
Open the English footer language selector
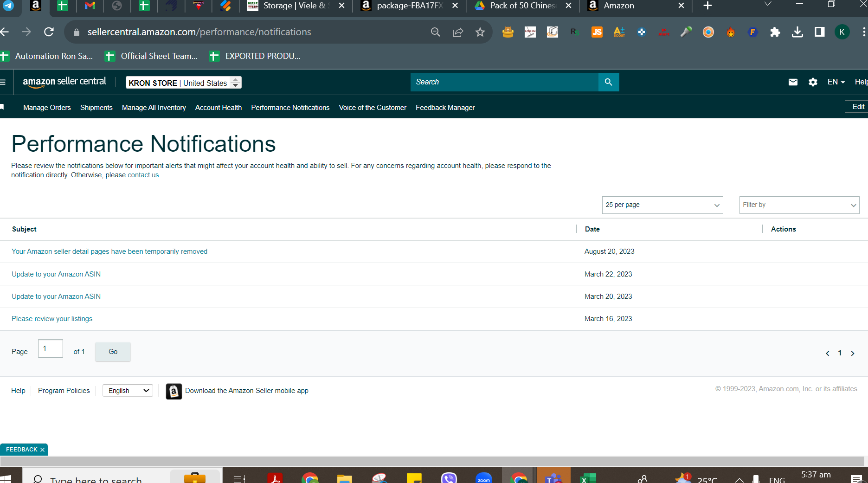128,391
